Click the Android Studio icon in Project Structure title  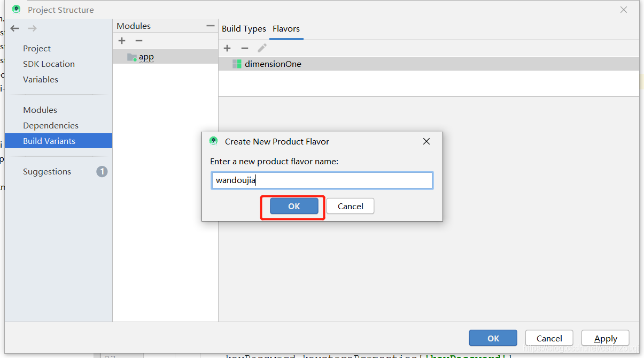[x=17, y=10]
